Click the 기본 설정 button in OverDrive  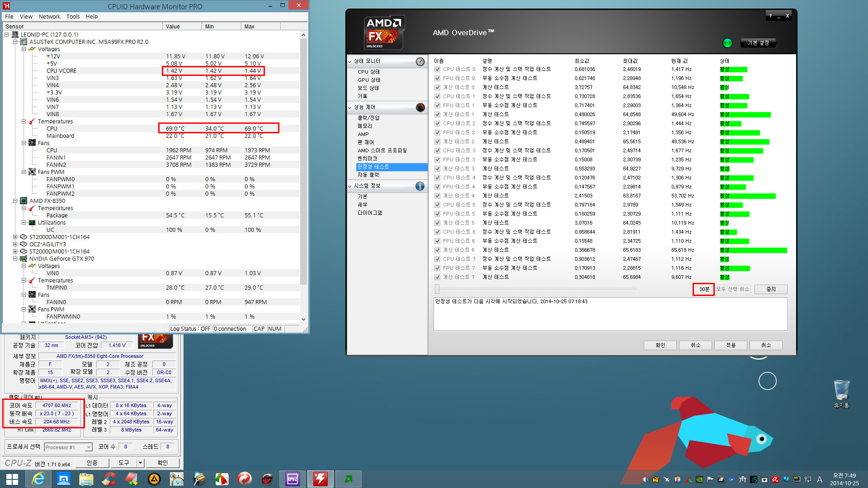758,43
